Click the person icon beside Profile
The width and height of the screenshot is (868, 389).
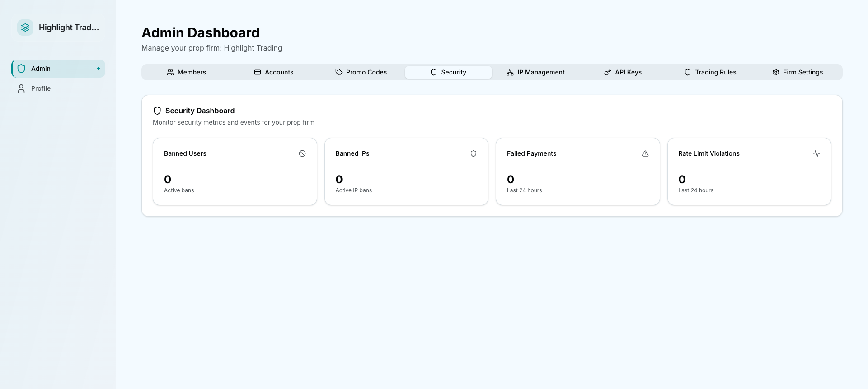click(x=21, y=88)
